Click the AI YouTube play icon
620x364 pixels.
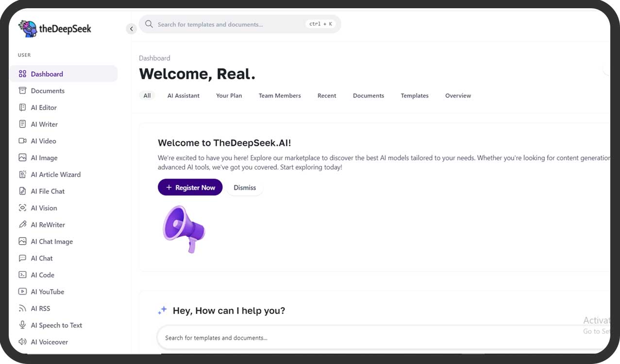22,292
